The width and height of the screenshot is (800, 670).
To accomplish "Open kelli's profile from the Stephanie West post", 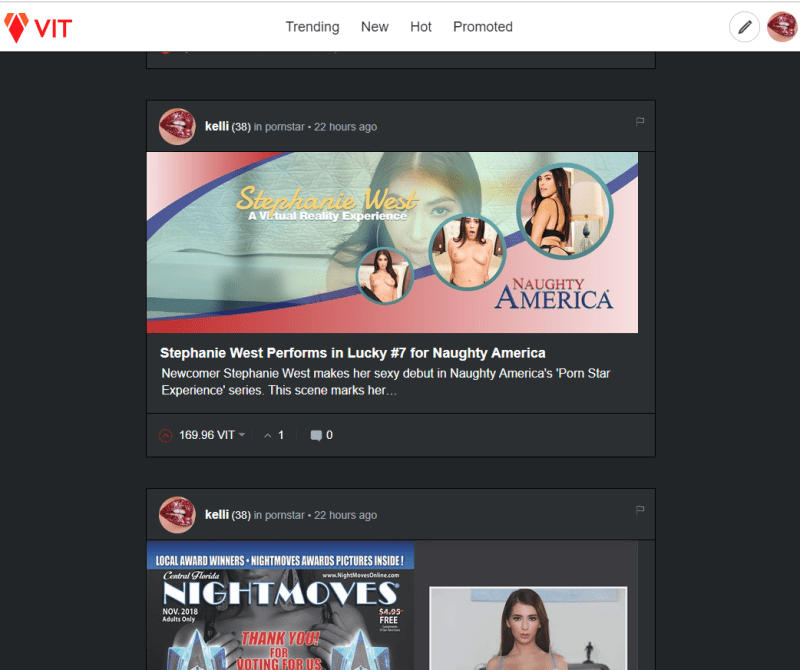I will tap(217, 127).
